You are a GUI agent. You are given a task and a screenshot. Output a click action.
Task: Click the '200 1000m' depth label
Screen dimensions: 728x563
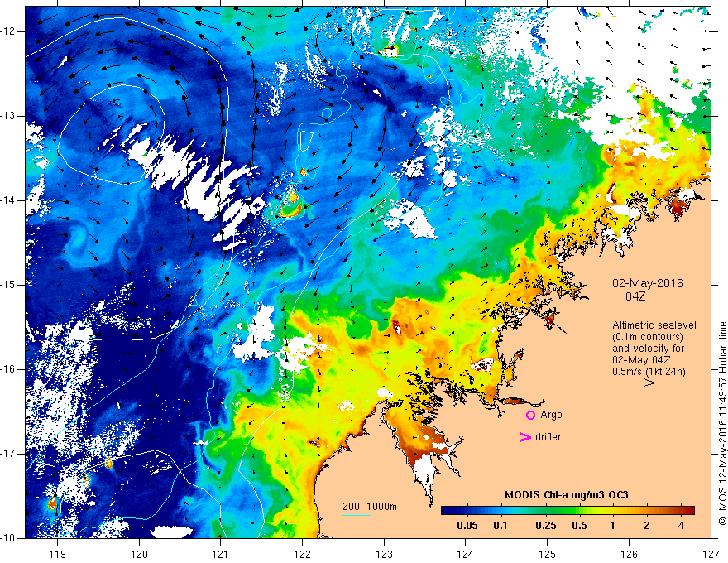tap(370, 507)
